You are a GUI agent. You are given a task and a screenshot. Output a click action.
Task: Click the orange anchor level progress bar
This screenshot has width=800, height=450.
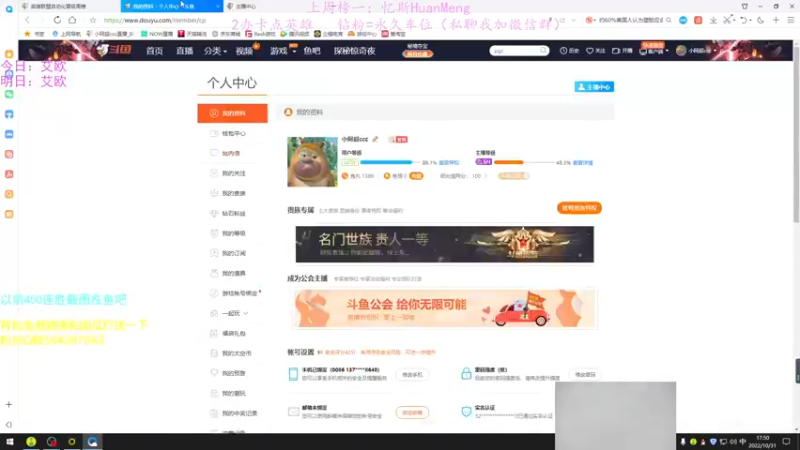click(523, 162)
